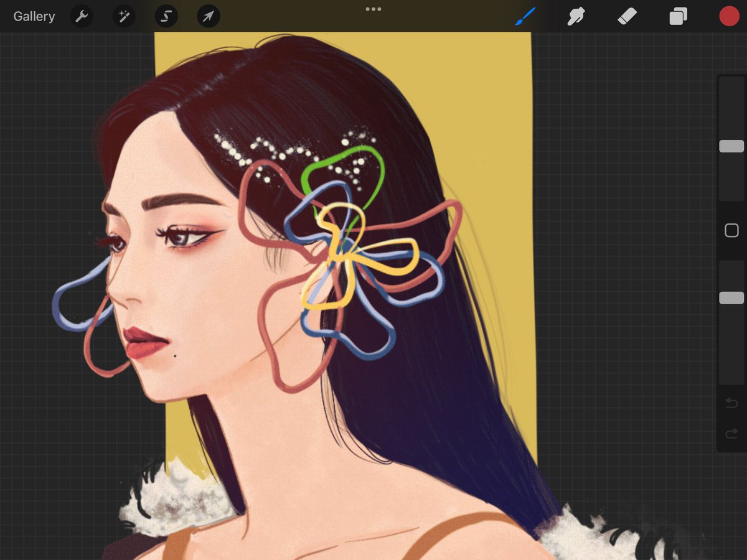The height and width of the screenshot is (560, 747).
Task: Undo the last stroke
Action: (x=731, y=404)
